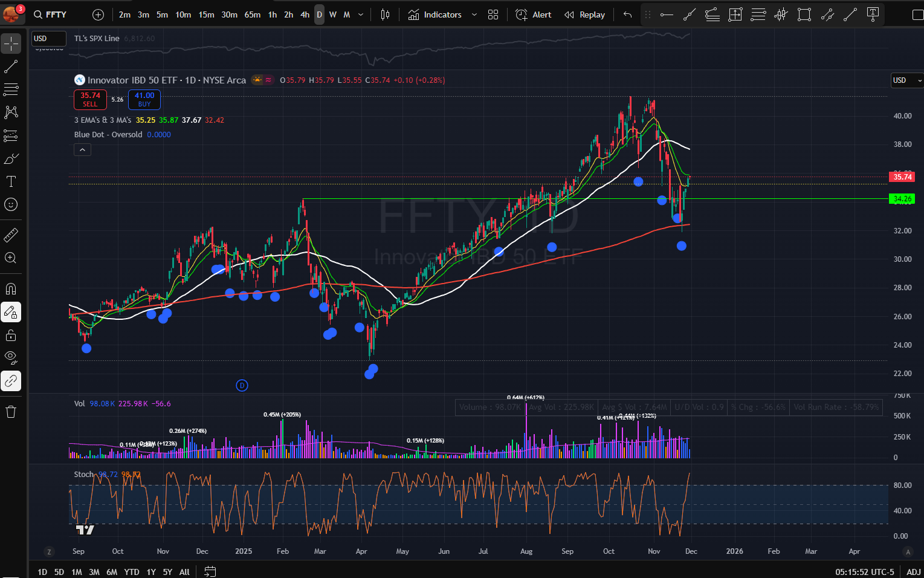Image resolution: width=924 pixels, height=578 pixels.
Task: Select the 4h timeframe
Action: 305,15
